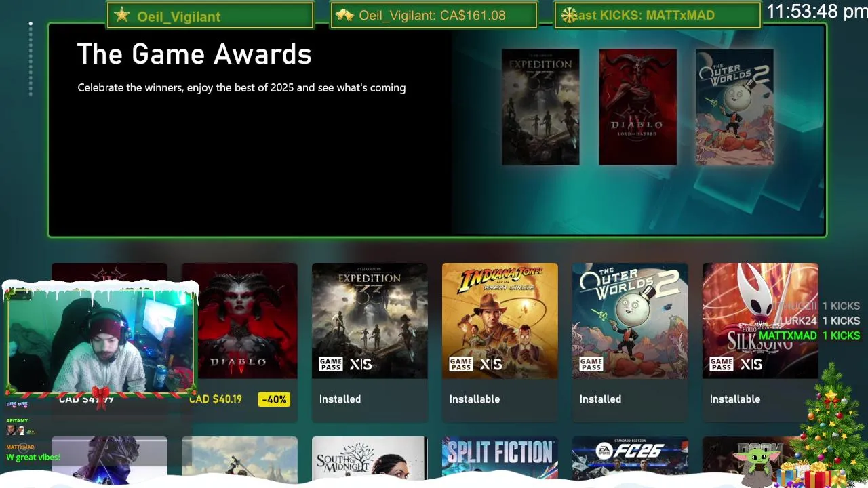
Task: Click Game Pass badge on Expedition 33
Action: coord(331,365)
